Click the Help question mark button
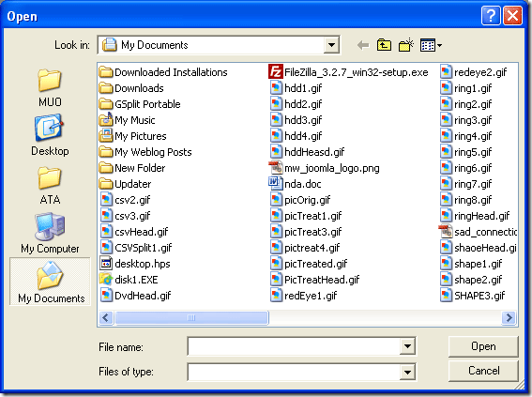Image resolution: width=532 pixels, height=397 pixels. [x=491, y=16]
